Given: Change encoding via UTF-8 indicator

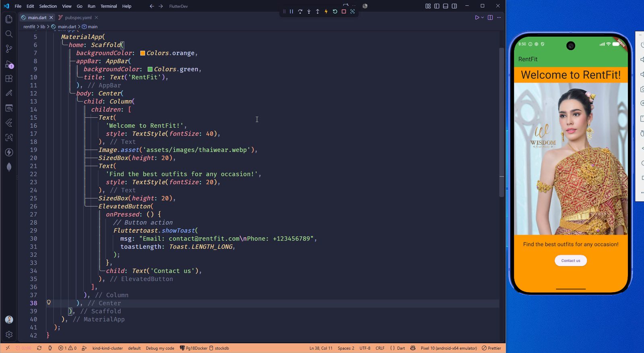Looking at the screenshot, I should (x=365, y=348).
